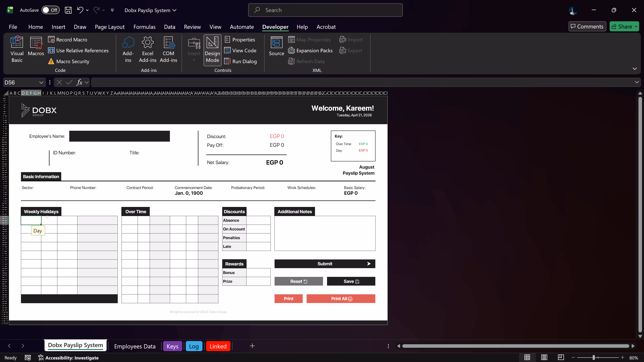Switch to the Insert tab

58,27
